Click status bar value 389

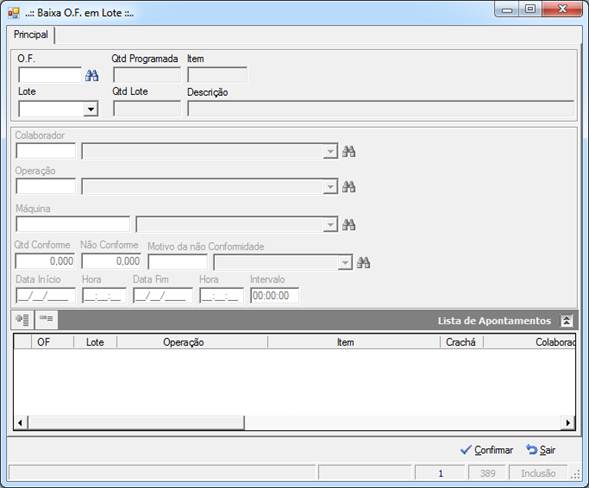[488, 473]
